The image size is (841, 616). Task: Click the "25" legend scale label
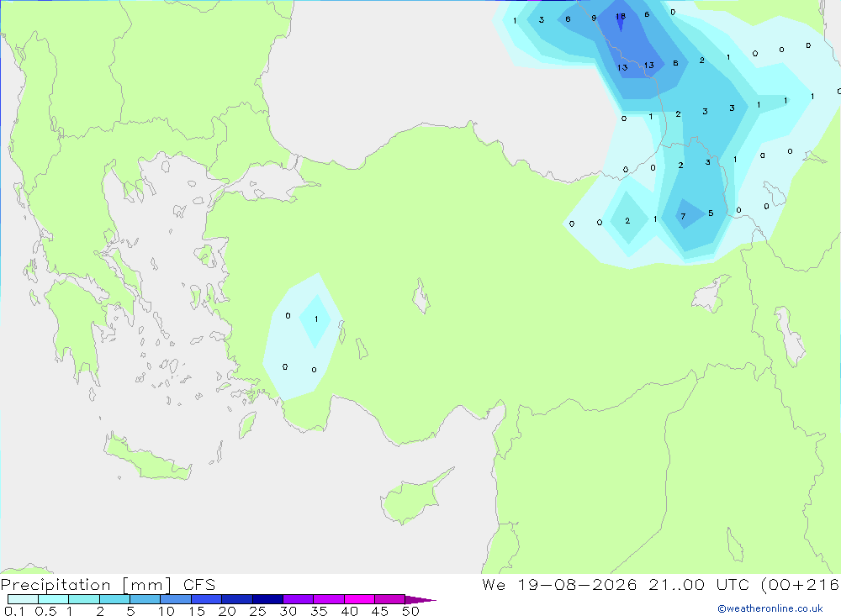pos(257,611)
